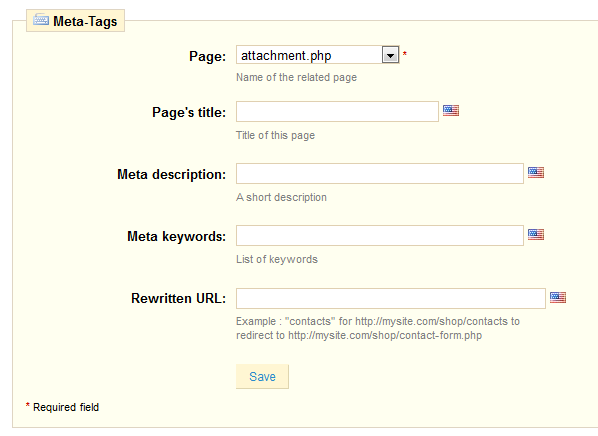Viewport: 598px width, 436px height.
Task: Click the US flag next to Meta description
Action: [536, 173]
